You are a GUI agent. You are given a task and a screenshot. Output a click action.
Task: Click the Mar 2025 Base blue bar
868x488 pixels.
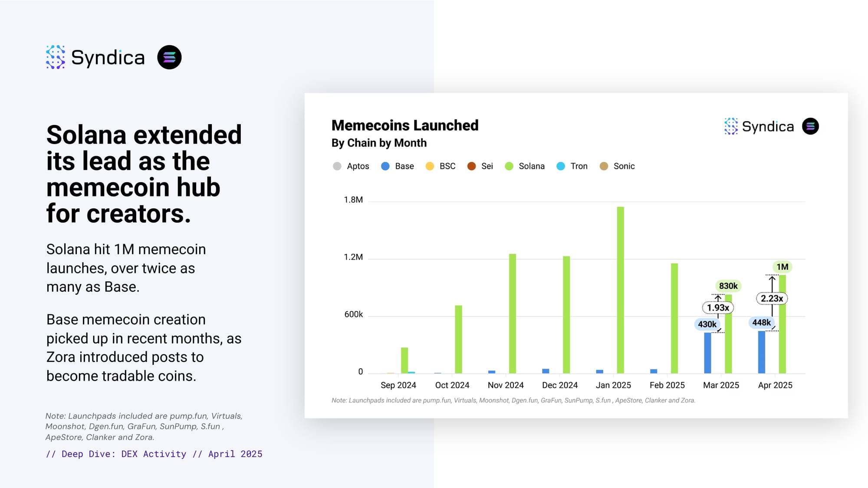[707, 353]
